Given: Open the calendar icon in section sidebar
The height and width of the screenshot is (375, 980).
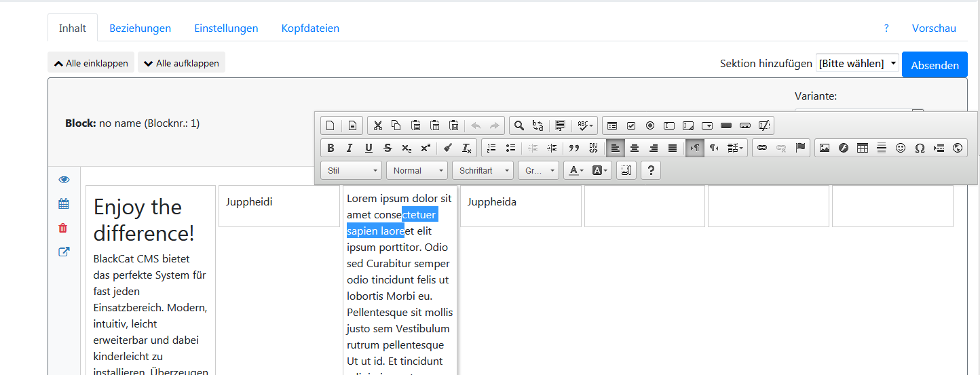Looking at the screenshot, I should tap(64, 203).
